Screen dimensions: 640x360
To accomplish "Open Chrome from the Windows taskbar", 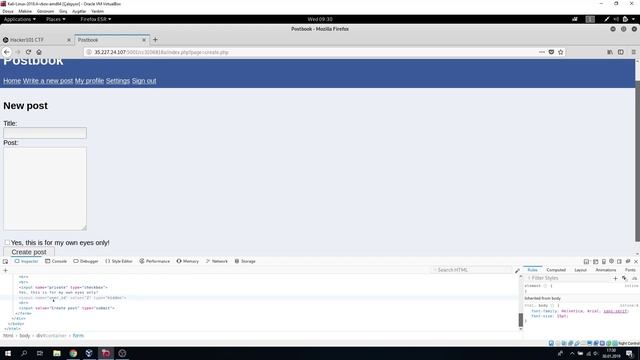I will [x=73, y=353].
